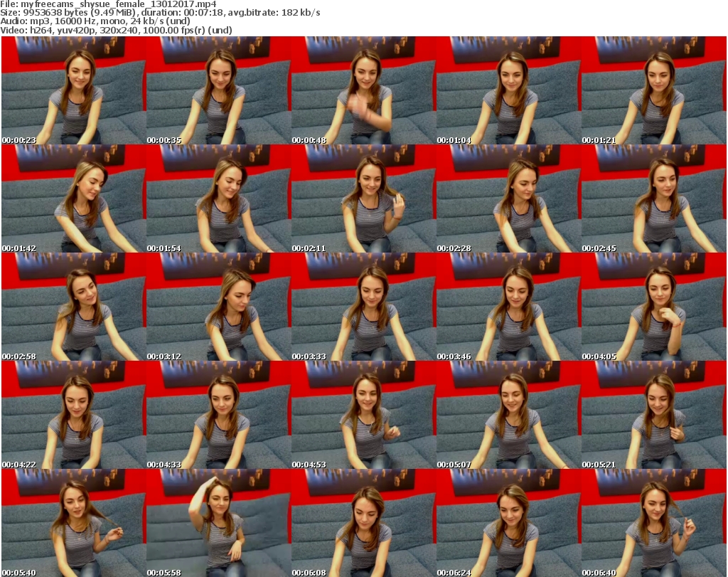Select the thumbnail timestamped 00:00:48

(363, 90)
